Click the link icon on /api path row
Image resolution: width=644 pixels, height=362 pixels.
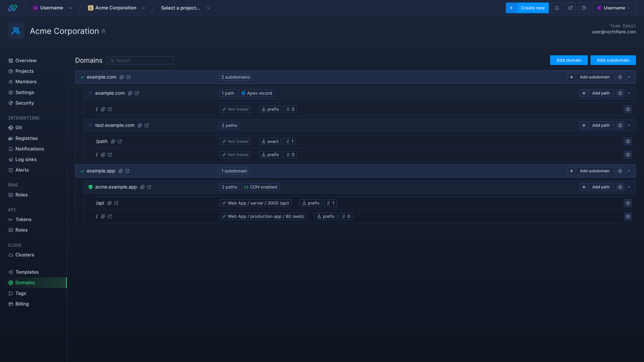coord(116,203)
